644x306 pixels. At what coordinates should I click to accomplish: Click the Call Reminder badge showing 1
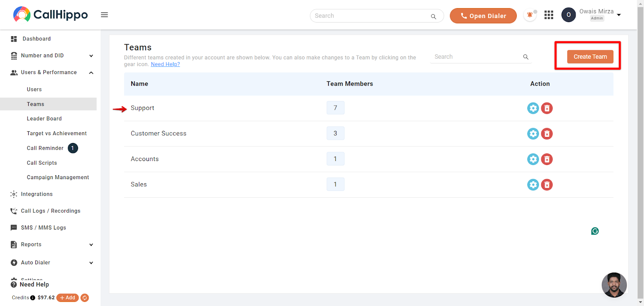pos(73,148)
